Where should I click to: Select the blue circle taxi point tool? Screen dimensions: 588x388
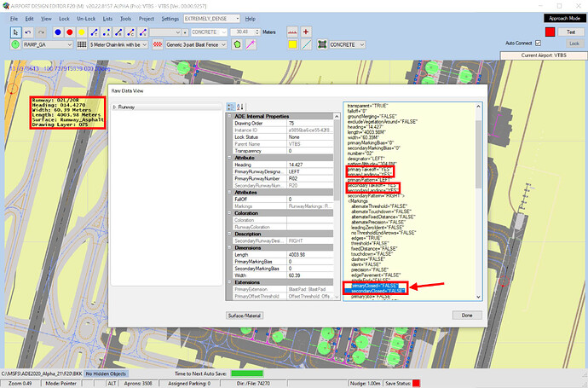(57, 32)
